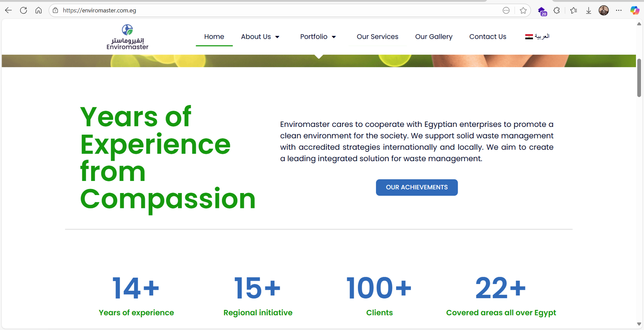The height and width of the screenshot is (330, 644).
Task: Click the Enviromaster logo
Action: [x=128, y=37]
